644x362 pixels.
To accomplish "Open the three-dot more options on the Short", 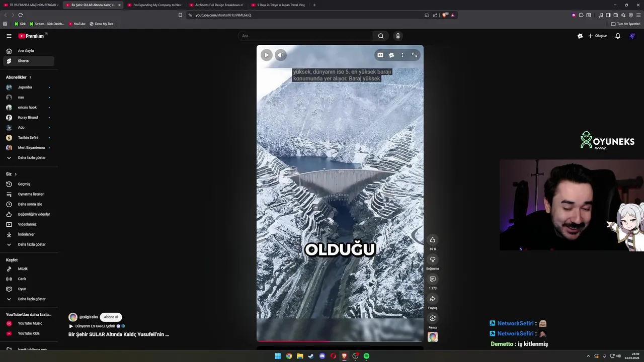I will (402, 55).
